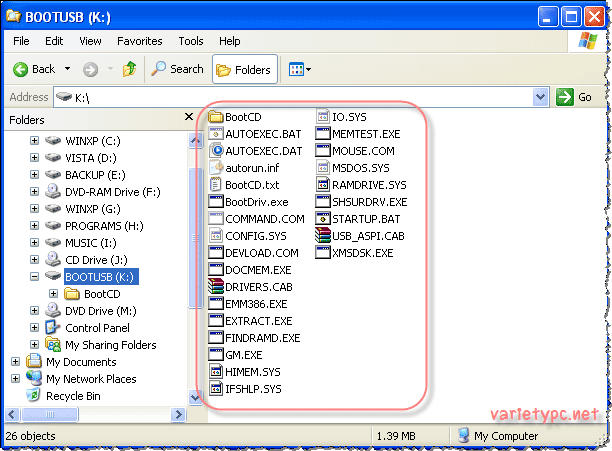The image size is (612, 451).
Task: Open the address bar dropdown
Action: point(541,97)
